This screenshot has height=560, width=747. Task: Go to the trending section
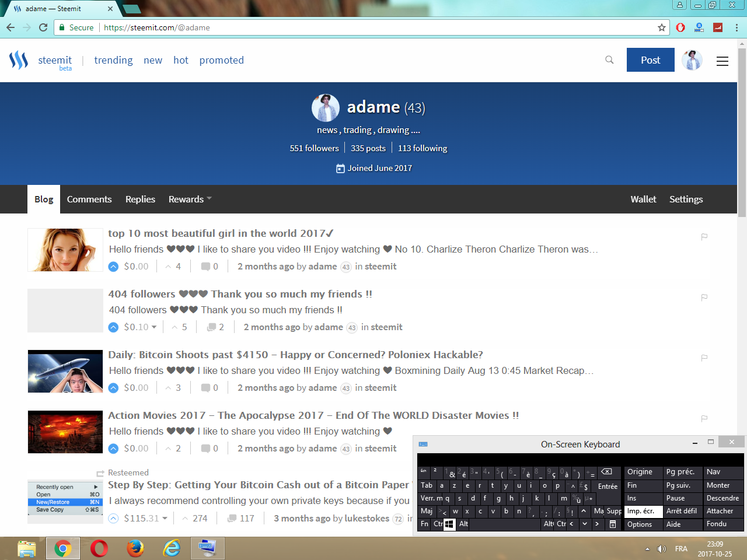coord(113,60)
